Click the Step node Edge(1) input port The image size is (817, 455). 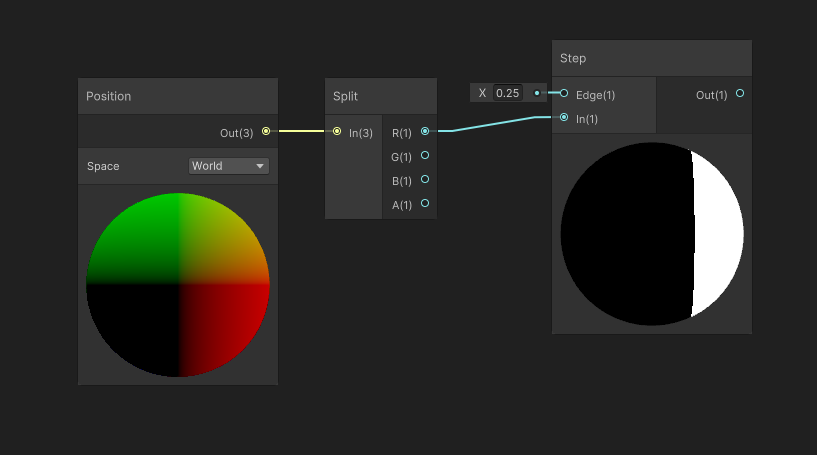(x=564, y=93)
